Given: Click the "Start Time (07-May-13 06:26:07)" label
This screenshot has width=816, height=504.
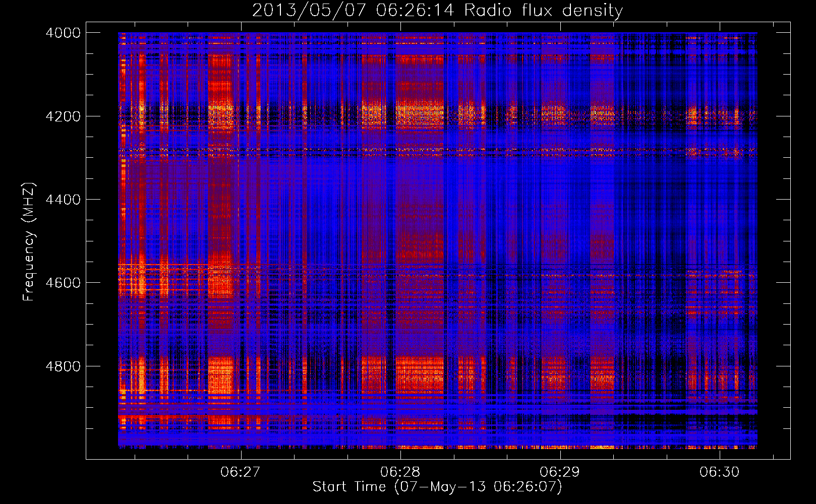Looking at the screenshot, I should (x=437, y=487).
